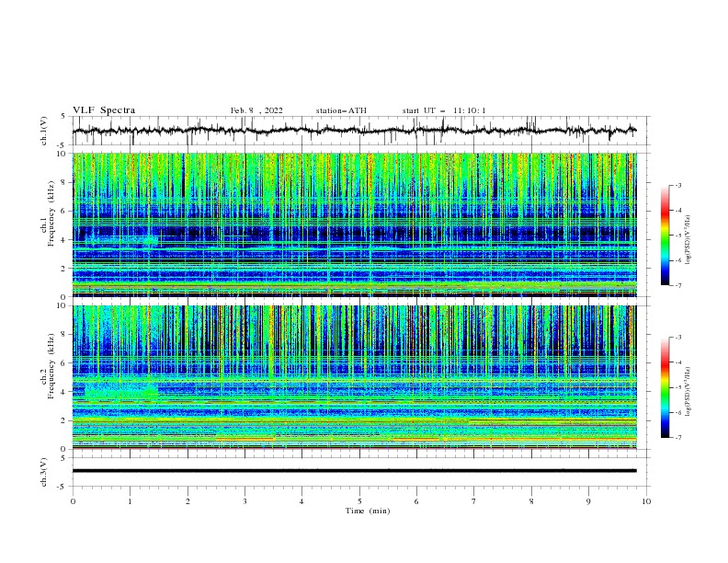The width and height of the screenshot is (728, 563).
Task: Click the ch.3 flat voltage trace
Action: pos(354,471)
